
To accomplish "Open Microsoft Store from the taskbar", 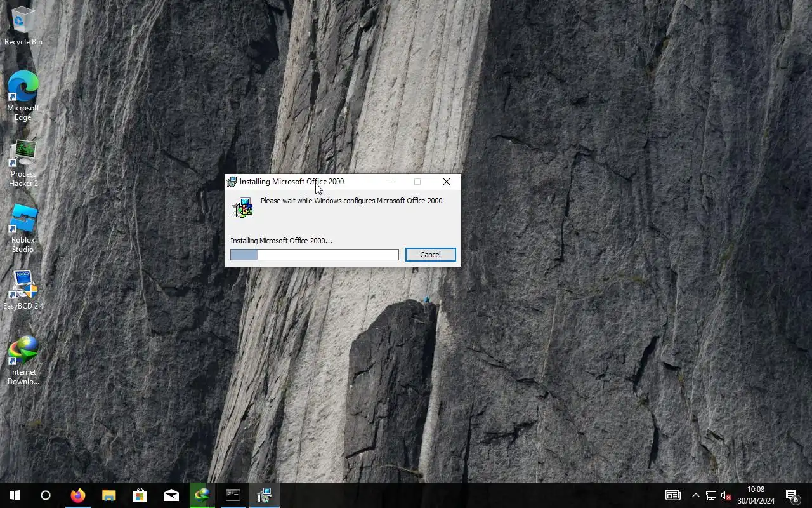I will 140,495.
